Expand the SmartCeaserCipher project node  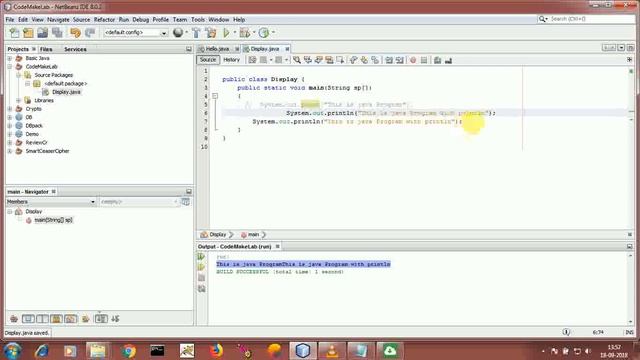point(10,151)
